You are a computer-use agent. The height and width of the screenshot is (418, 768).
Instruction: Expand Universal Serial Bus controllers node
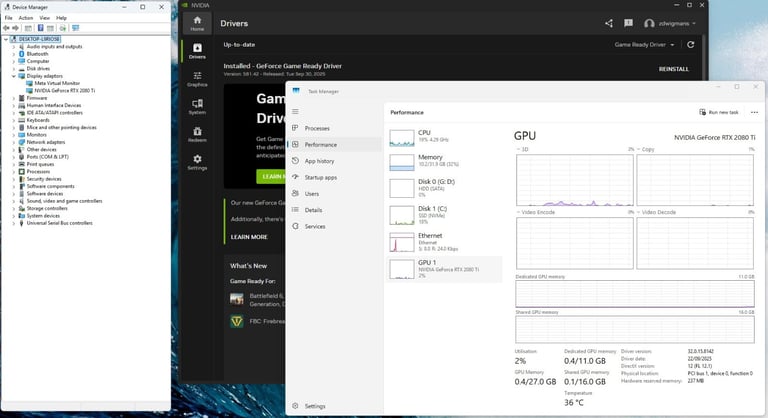14,223
